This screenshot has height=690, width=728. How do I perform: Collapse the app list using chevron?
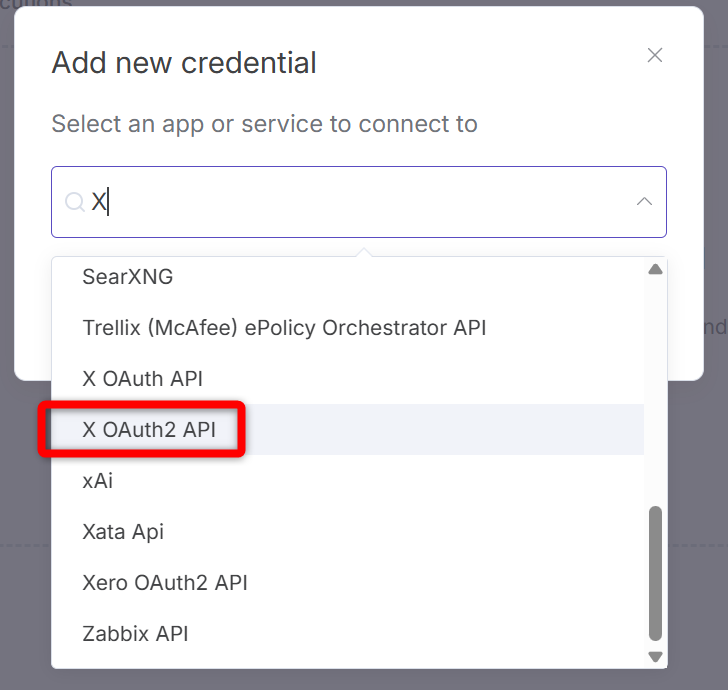pyautogui.click(x=644, y=202)
